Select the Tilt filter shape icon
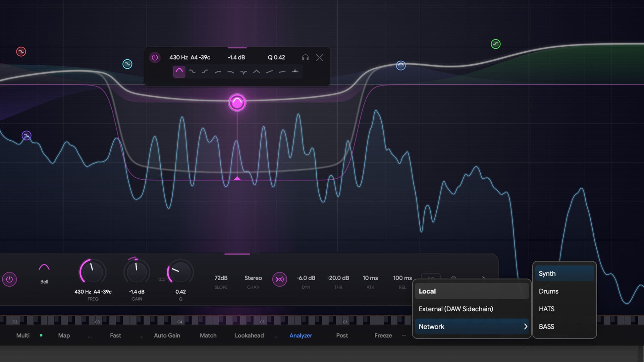 269,71
